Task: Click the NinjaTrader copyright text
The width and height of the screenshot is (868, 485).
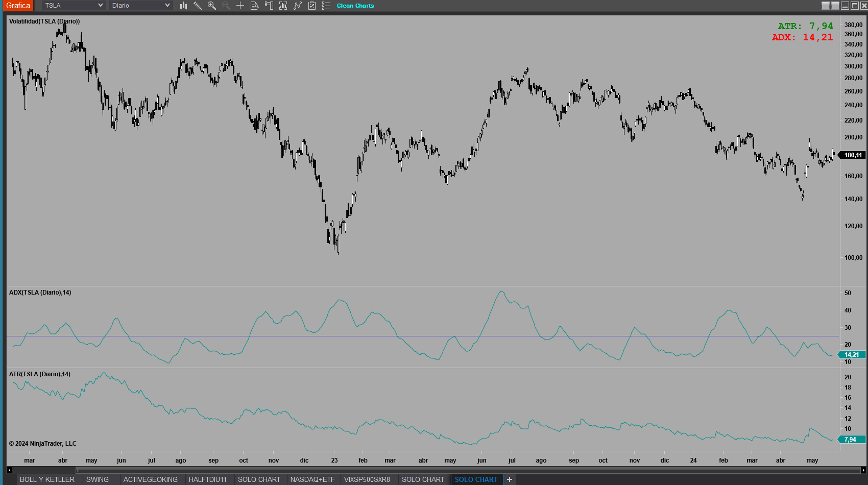Action: 43,444
